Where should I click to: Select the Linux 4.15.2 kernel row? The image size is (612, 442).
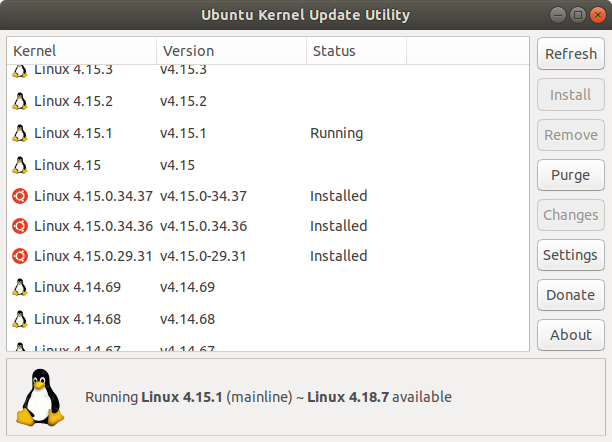[x=268, y=101]
